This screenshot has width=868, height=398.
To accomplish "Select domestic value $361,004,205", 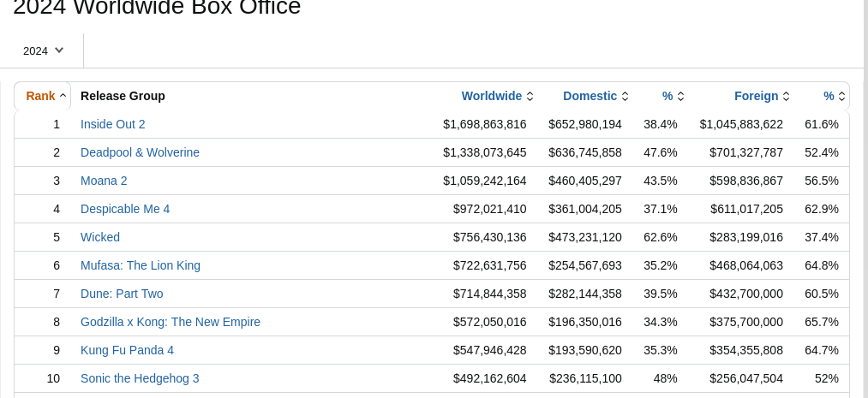I will (585, 209).
